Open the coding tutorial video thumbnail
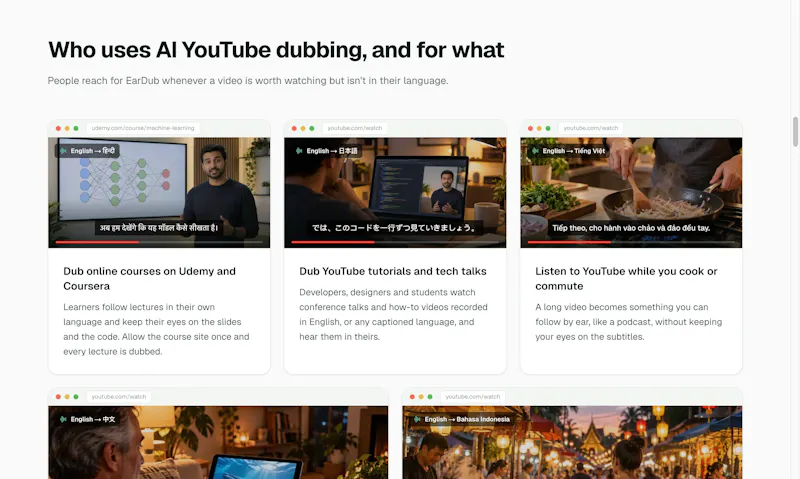800x479 pixels. click(x=395, y=192)
